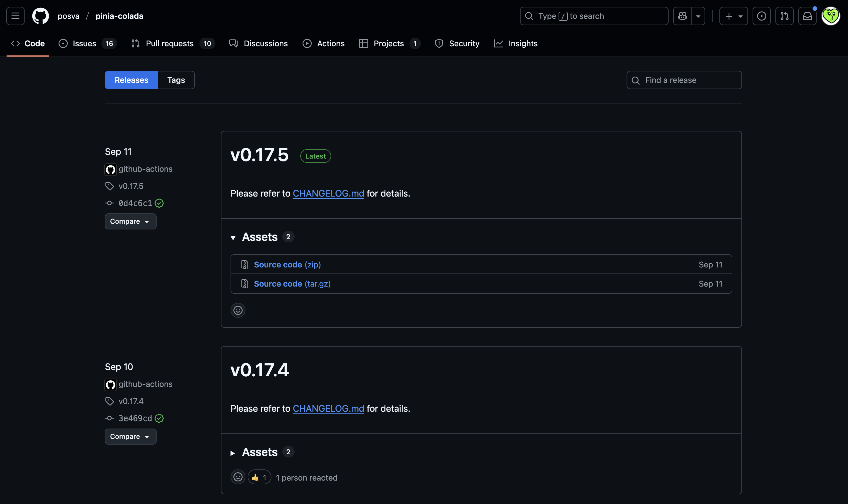This screenshot has height=504, width=848.
Task: Open CHANGELOG.md link in v0.17.4
Action: tap(328, 409)
